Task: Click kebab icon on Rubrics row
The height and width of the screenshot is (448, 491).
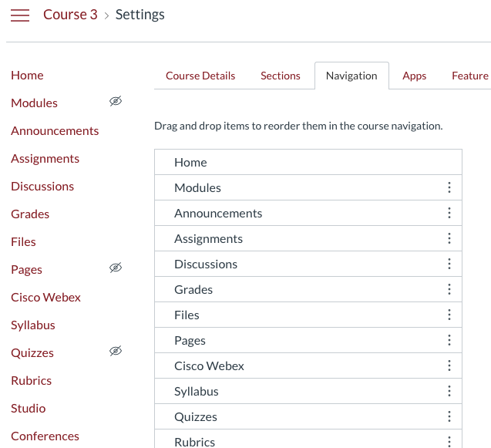Action: click(x=449, y=441)
